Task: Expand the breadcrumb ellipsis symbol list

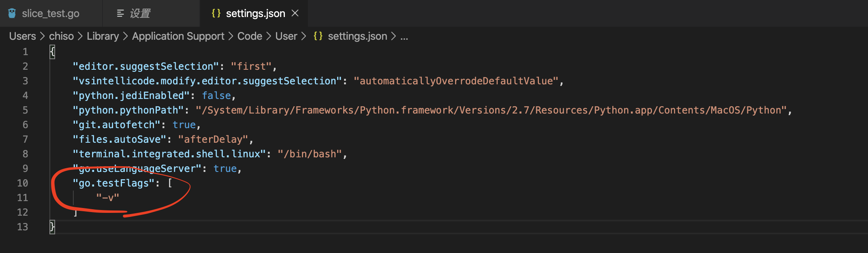Action: coord(404,36)
